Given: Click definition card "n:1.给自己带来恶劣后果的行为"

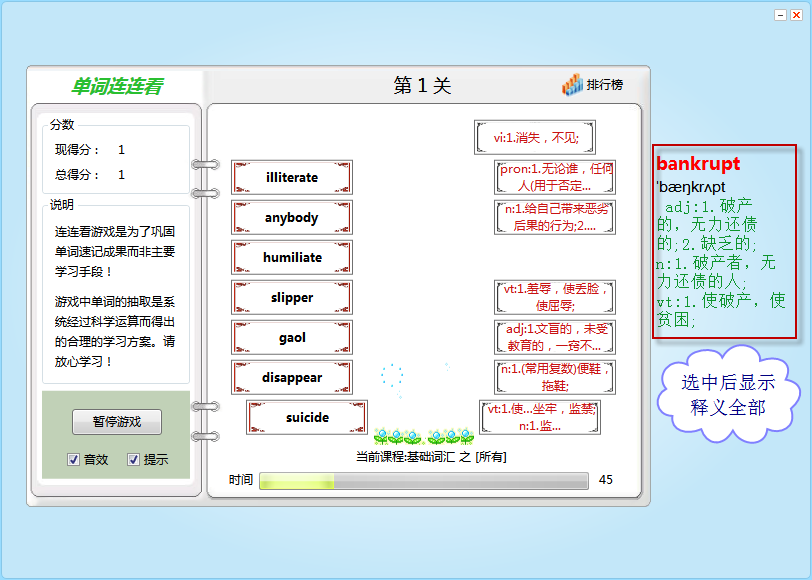Looking at the screenshot, I should click(555, 218).
